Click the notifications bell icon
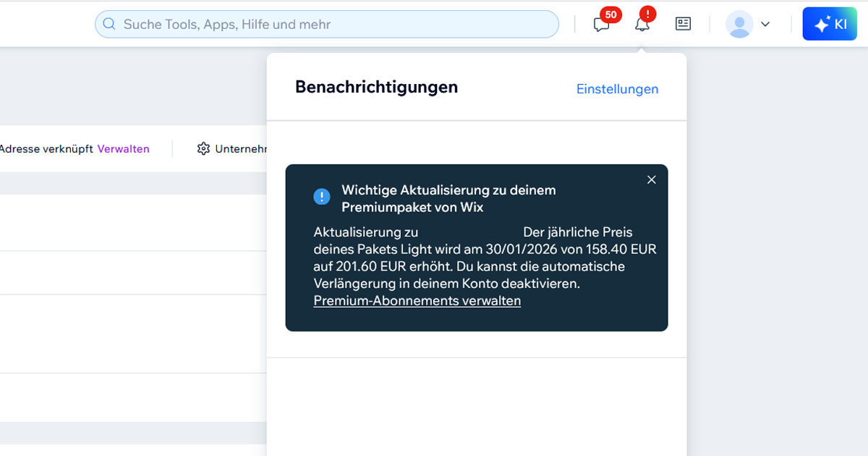868x456 pixels. tap(642, 24)
